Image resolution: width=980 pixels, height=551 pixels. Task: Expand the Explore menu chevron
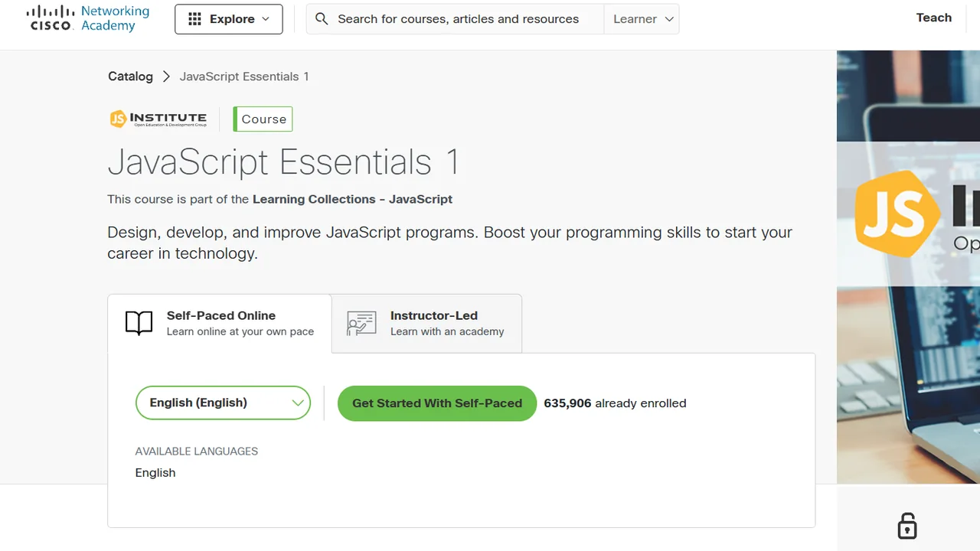point(266,19)
